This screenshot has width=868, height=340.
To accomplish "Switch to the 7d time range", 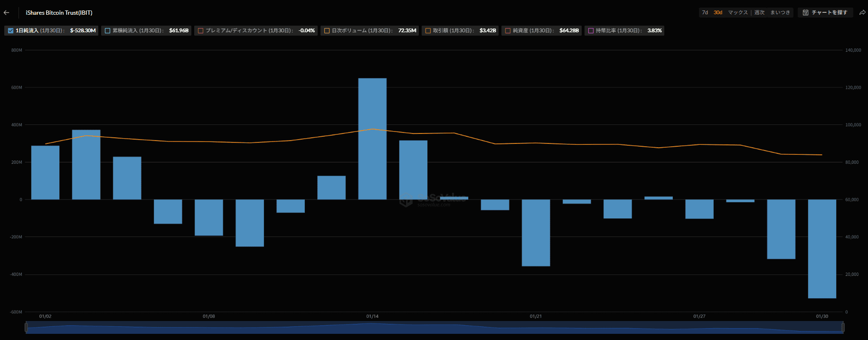I will click(x=705, y=13).
